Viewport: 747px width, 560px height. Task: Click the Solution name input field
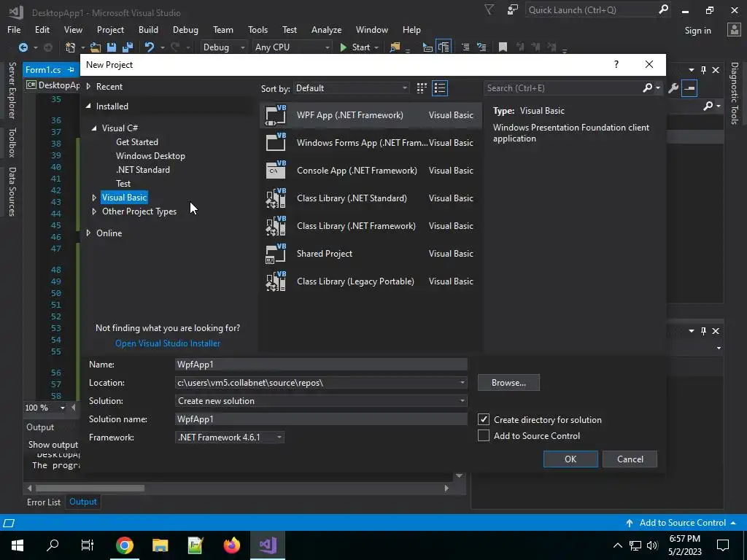(x=321, y=419)
